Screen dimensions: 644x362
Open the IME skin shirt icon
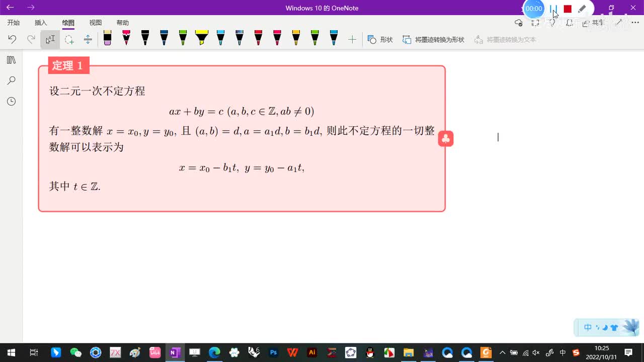coord(614,327)
